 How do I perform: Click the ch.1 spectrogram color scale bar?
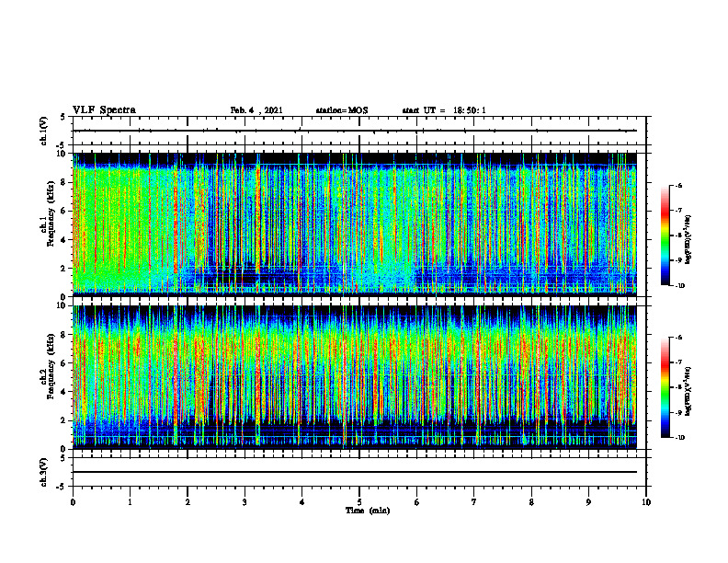pyautogui.click(x=665, y=236)
